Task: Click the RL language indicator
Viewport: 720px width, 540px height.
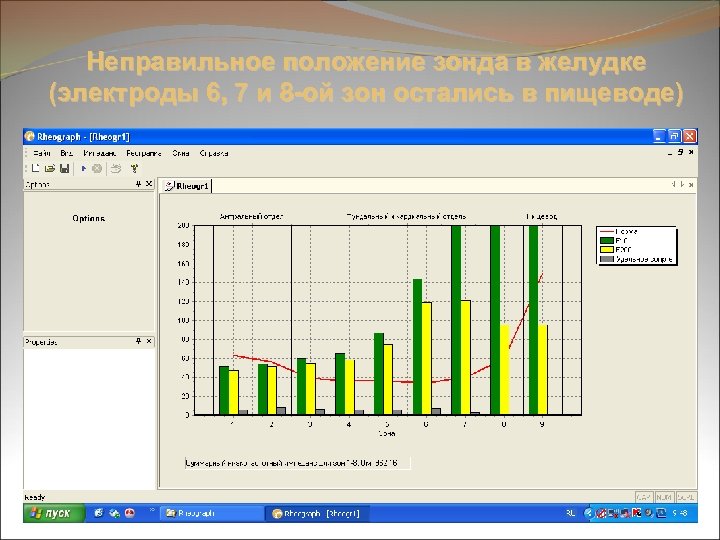Action: 570,513
